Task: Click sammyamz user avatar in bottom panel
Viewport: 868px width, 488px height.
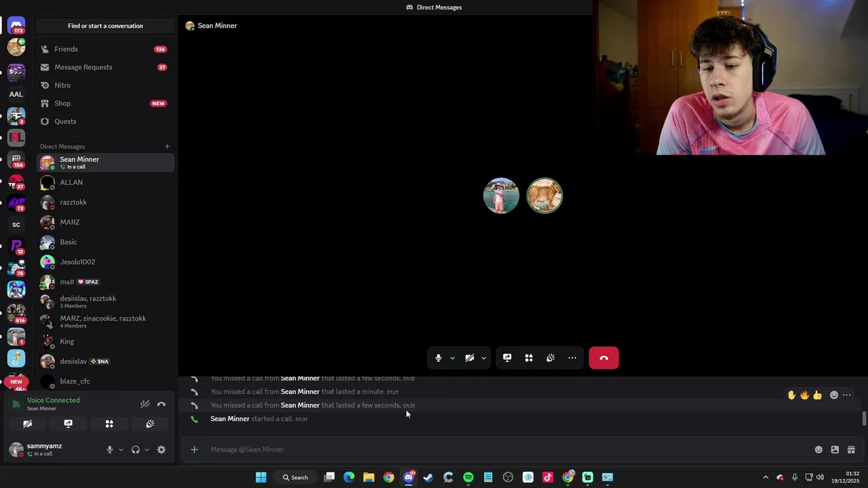Action: (16, 449)
